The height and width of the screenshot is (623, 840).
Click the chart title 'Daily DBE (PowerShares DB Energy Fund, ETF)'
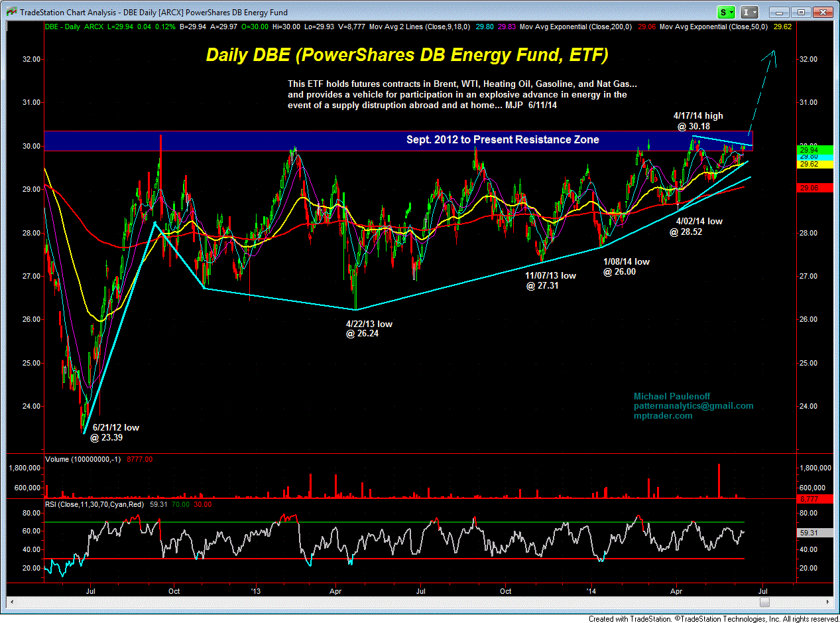point(407,55)
